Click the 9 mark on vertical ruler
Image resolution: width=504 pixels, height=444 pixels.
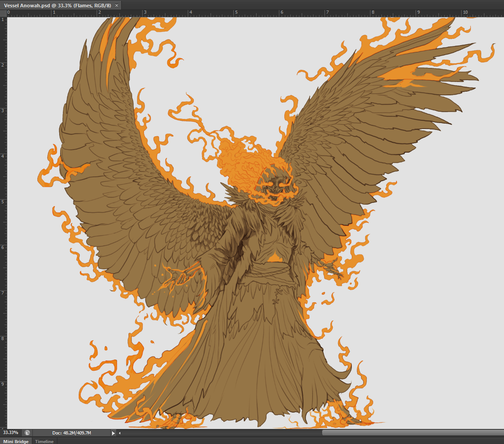(x=3, y=383)
